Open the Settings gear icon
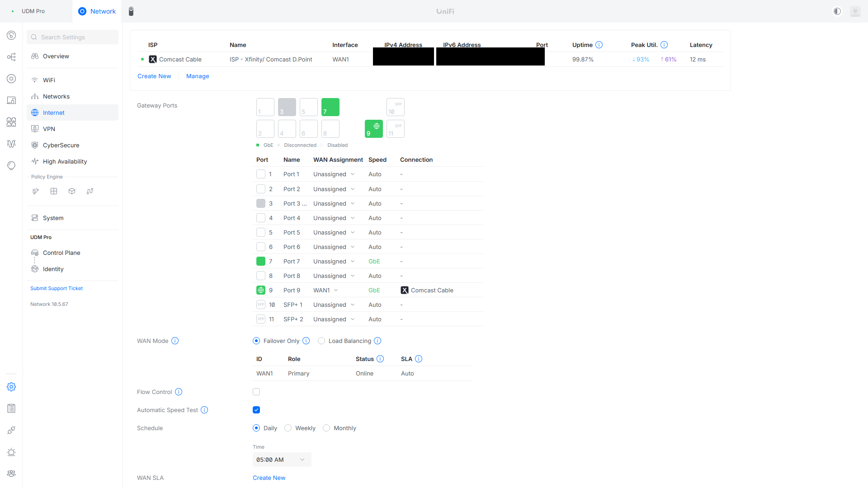 (x=11, y=387)
